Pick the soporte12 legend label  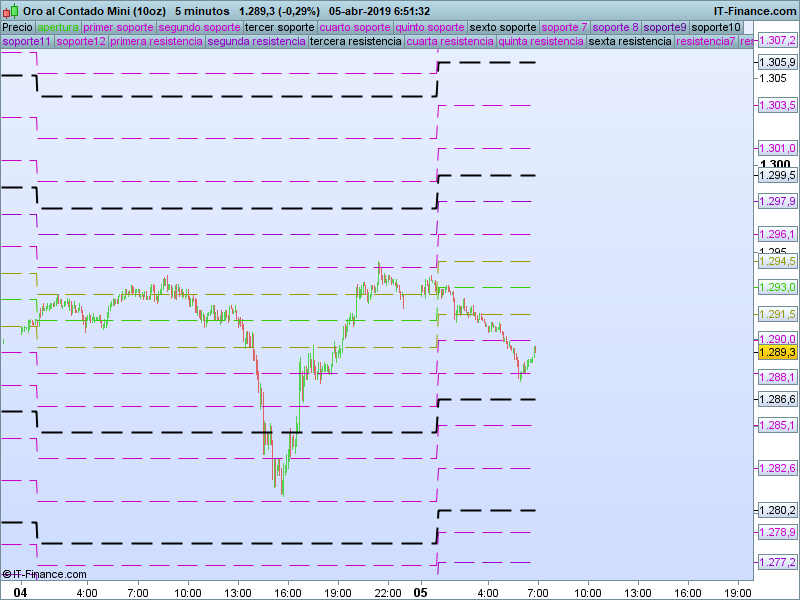(x=81, y=41)
